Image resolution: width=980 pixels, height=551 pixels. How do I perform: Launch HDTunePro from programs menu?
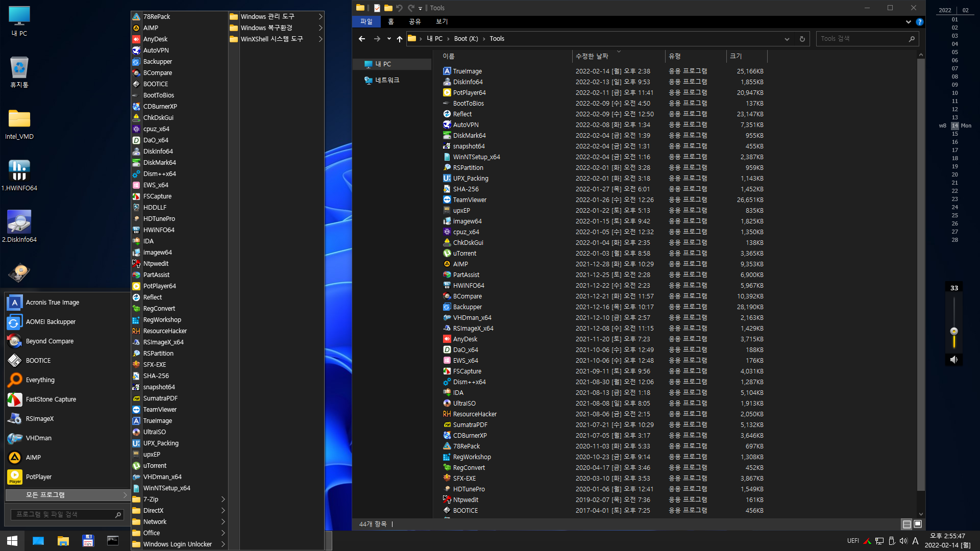[179, 219]
